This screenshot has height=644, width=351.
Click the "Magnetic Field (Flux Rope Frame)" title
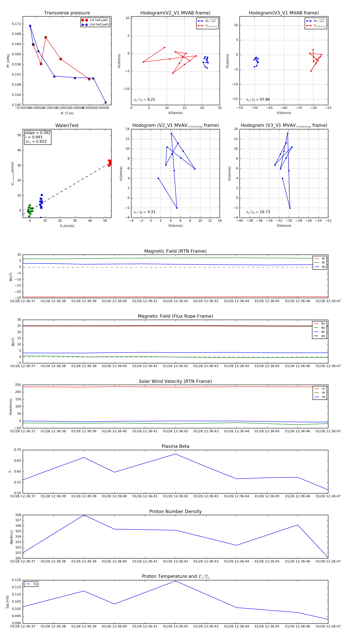(x=175, y=316)
